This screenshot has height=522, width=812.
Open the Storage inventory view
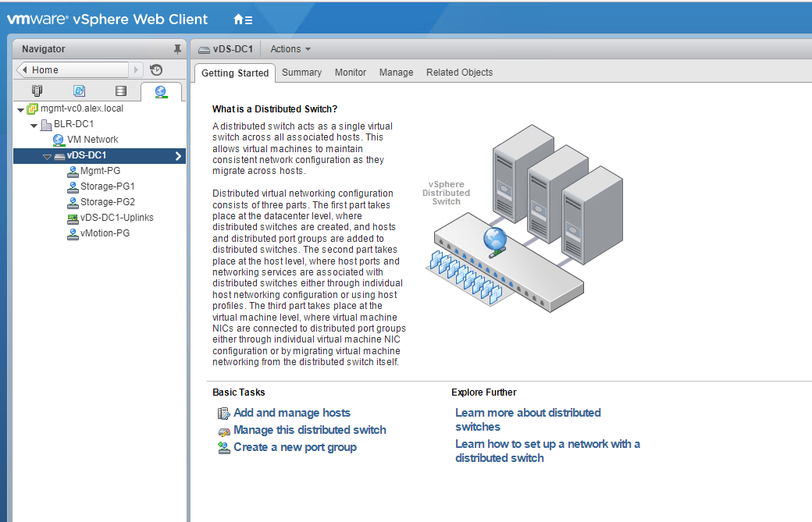pos(120,91)
